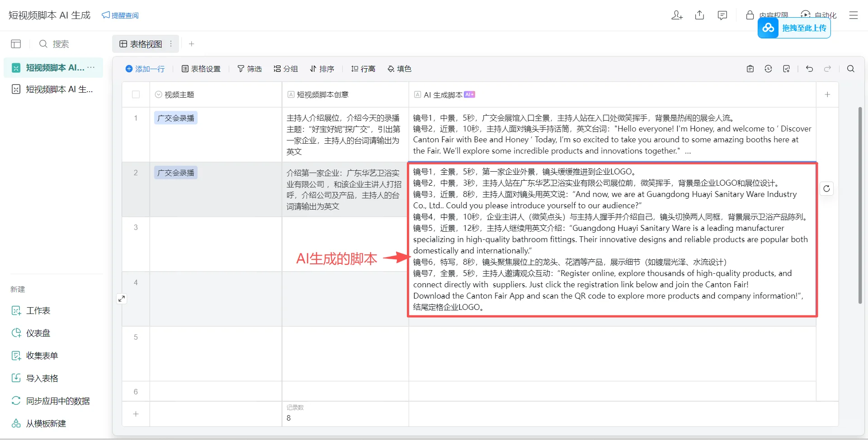The height and width of the screenshot is (440, 868).
Task: Regenerate the AI script with the refresh icon
Action: pyautogui.click(x=827, y=188)
